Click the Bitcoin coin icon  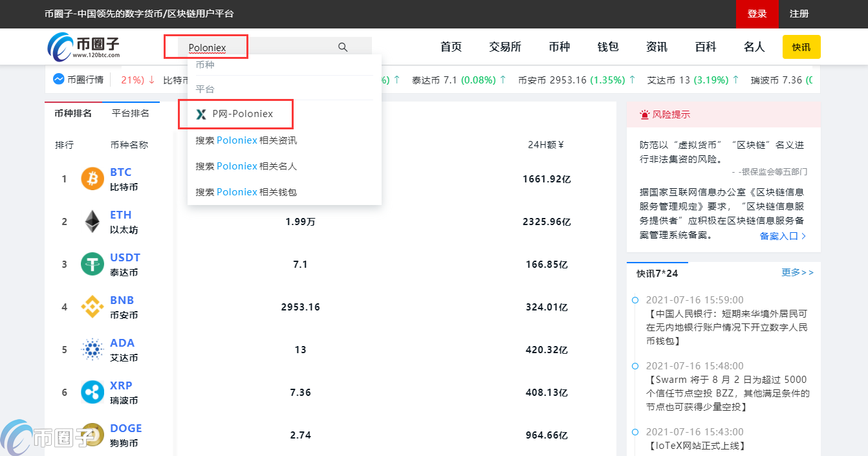(x=92, y=179)
